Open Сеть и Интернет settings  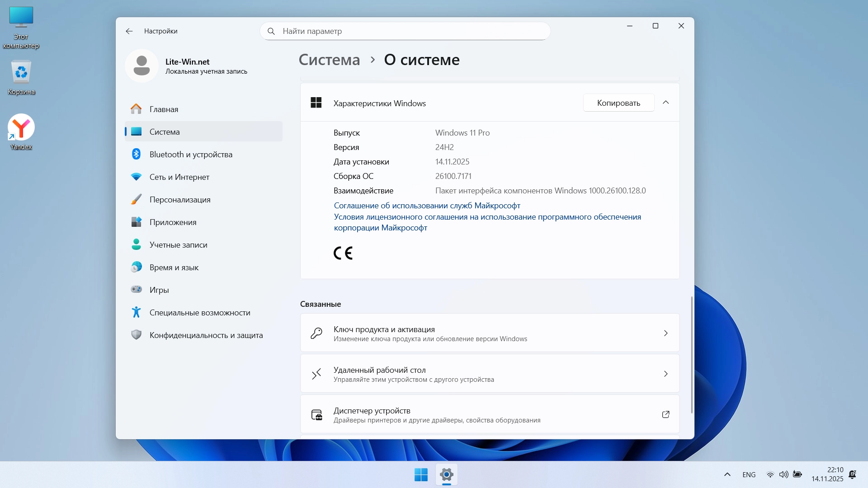pyautogui.click(x=179, y=177)
